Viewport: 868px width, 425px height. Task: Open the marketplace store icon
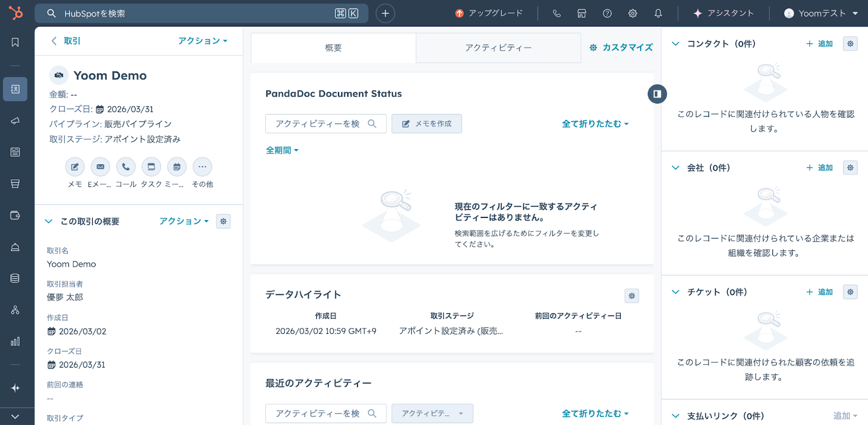[582, 14]
